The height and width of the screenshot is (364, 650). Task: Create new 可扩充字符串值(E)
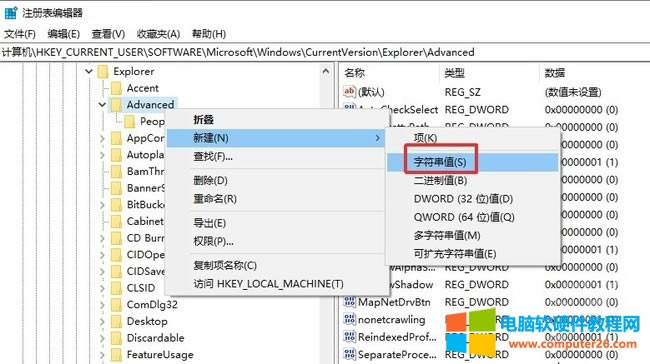(473, 253)
